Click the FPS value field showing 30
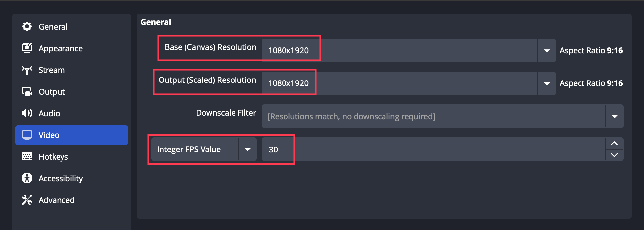This screenshot has width=644, height=230. pyautogui.click(x=433, y=149)
